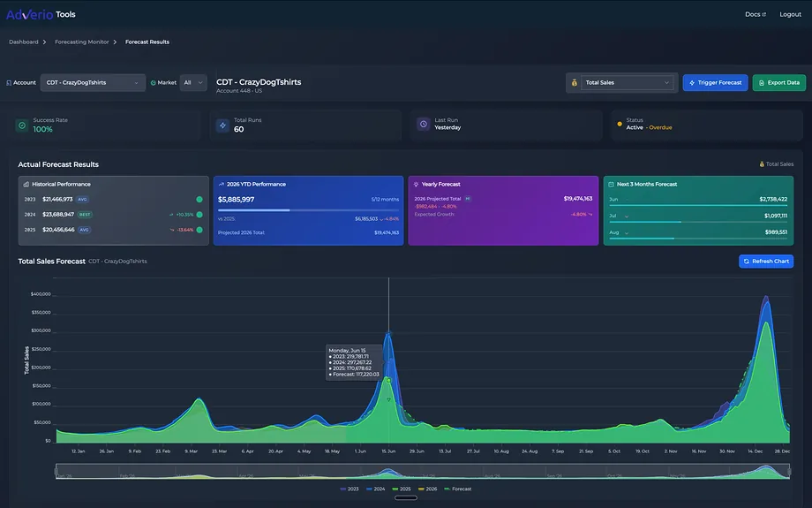
Task: Click the green status dot in 2024 row
Action: pyautogui.click(x=199, y=215)
